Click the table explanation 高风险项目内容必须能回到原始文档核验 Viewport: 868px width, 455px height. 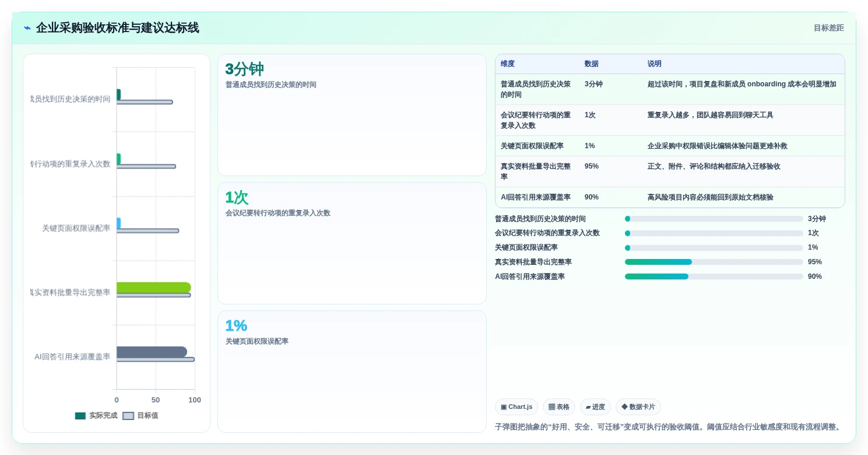[711, 197]
